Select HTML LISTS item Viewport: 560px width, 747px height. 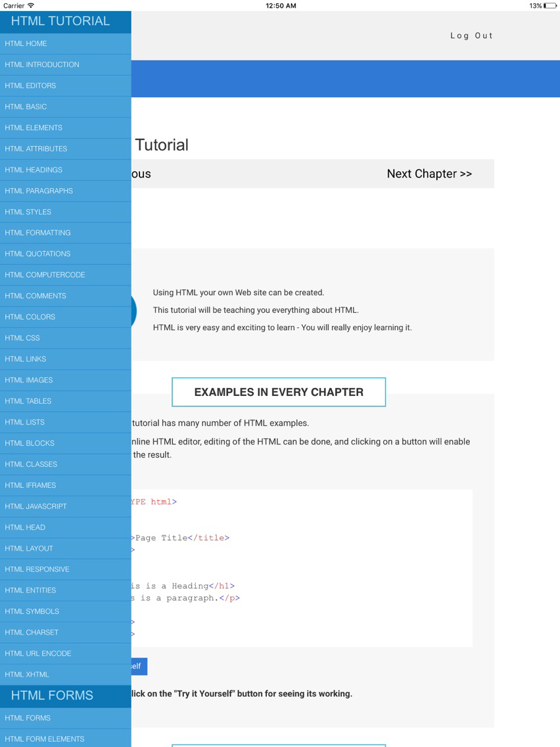[x=65, y=422]
